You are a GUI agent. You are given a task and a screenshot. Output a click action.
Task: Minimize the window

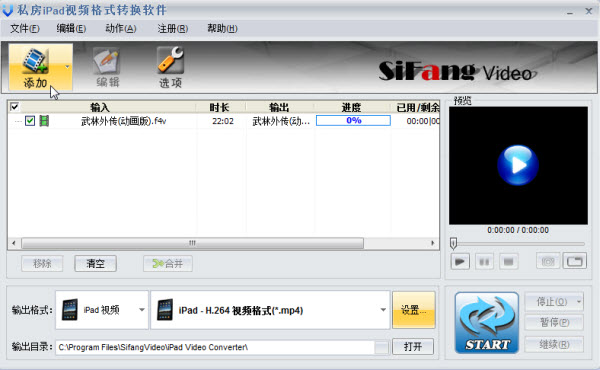[570, 12]
